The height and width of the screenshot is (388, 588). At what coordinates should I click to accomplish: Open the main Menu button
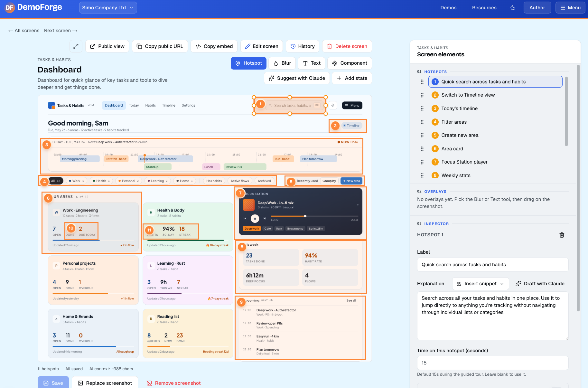click(x=570, y=8)
